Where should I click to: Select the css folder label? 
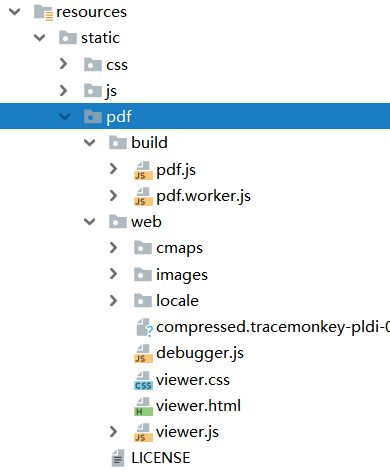click(x=117, y=65)
